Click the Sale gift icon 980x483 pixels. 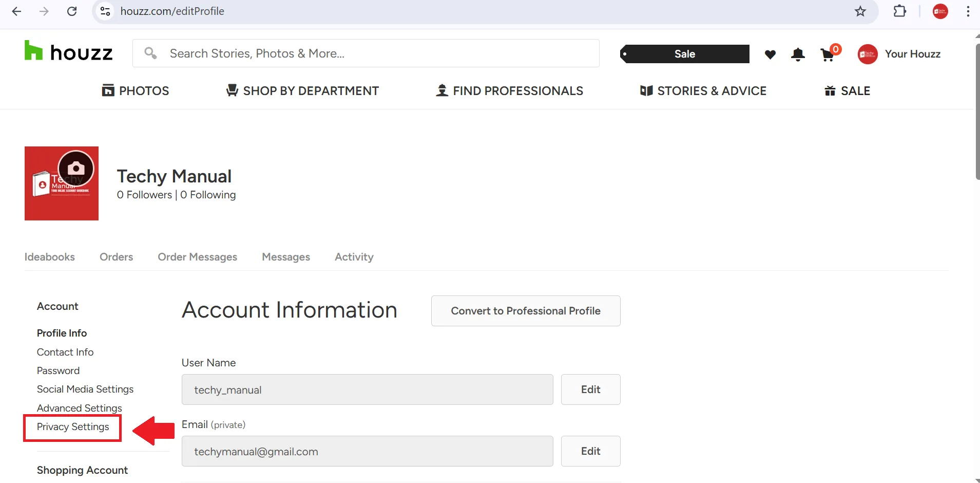830,90
